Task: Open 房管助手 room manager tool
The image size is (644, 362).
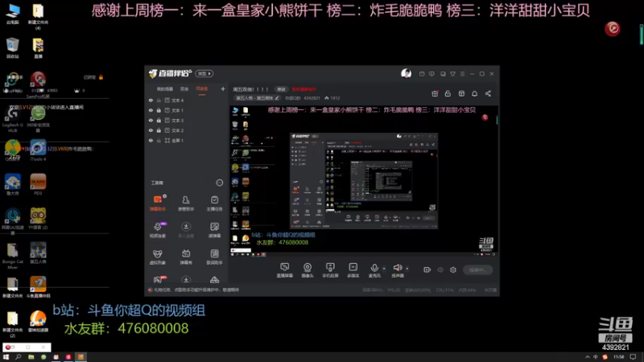Action: pos(186,203)
